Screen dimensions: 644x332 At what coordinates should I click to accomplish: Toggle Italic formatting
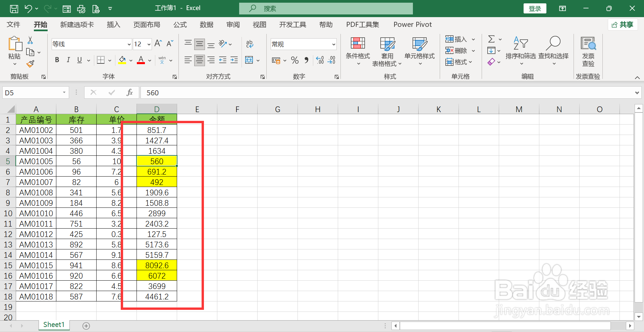point(68,60)
